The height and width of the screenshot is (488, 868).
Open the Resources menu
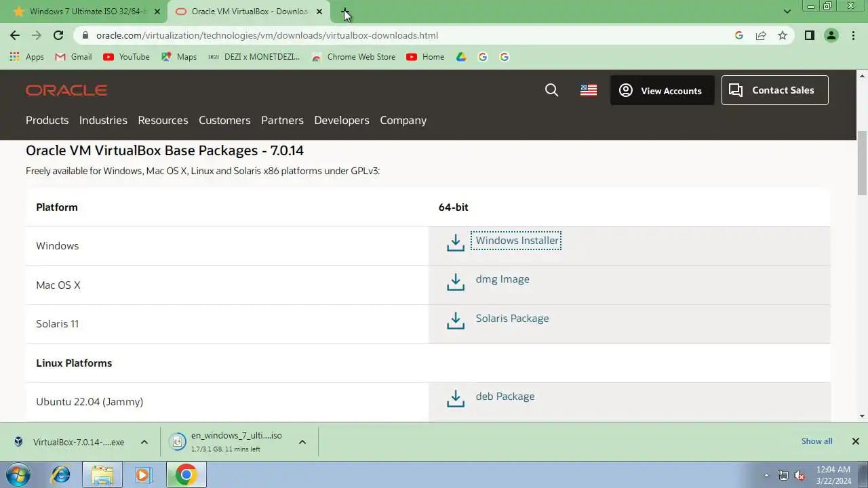coord(163,120)
